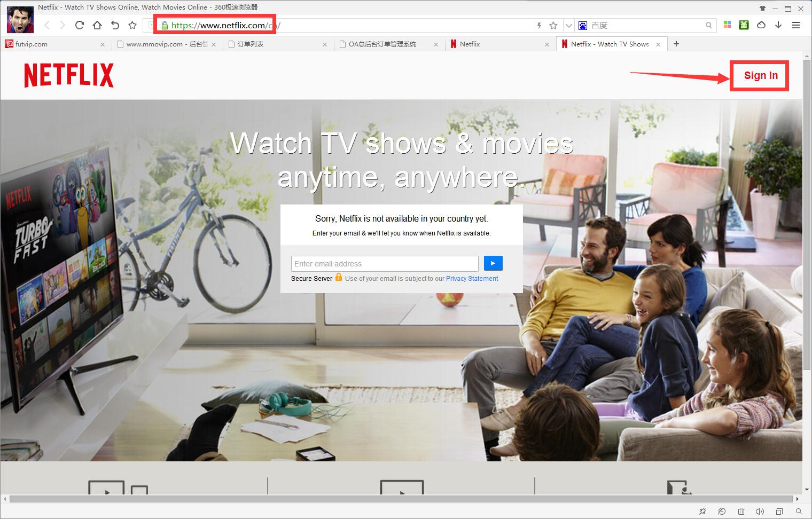Close the plain Netflix tab
The width and height of the screenshot is (812, 519).
click(x=546, y=45)
